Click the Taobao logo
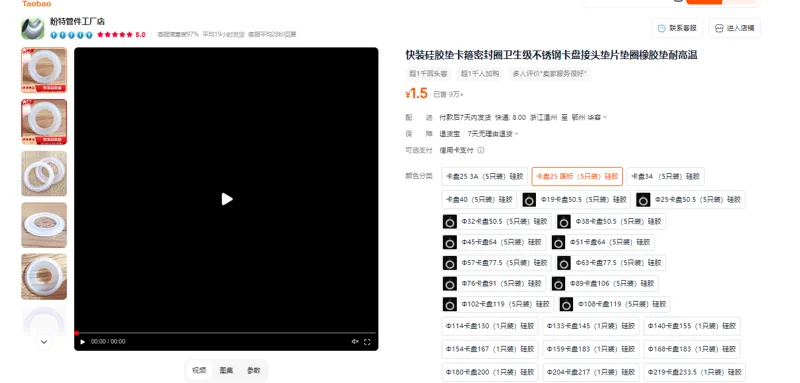This screenshot has height=383, width=800. pos(37,4)
